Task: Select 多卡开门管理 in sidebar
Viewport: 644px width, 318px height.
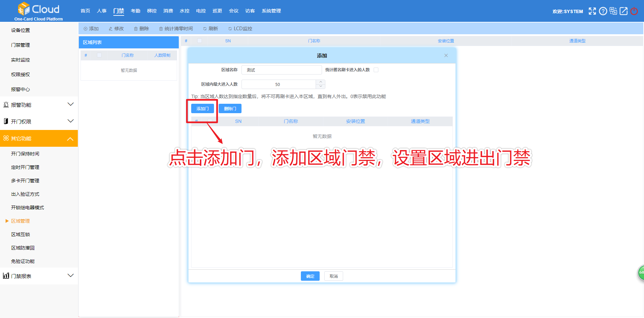Action: [25, 181]
